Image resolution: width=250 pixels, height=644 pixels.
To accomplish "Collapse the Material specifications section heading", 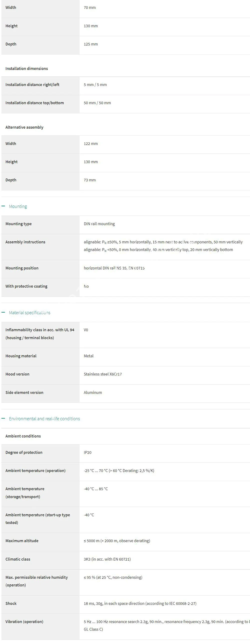I will [x=29, y=313].
